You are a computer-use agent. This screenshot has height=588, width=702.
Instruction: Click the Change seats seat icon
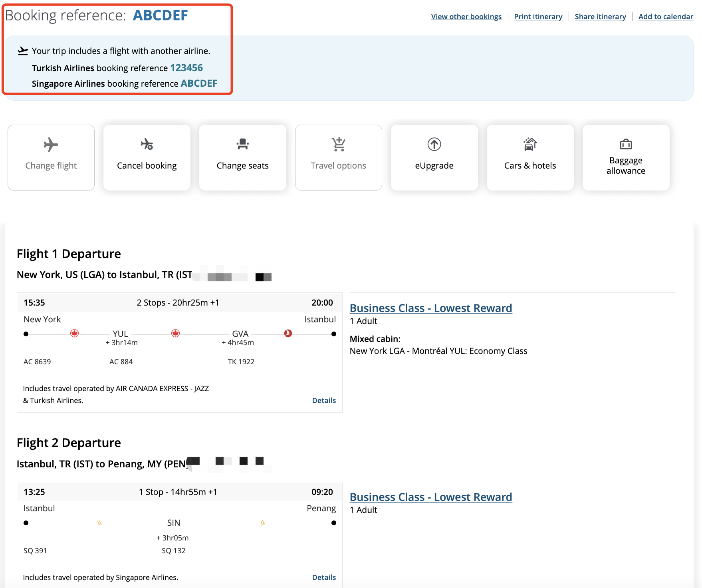pyautogui.click(x=242, y=144)
